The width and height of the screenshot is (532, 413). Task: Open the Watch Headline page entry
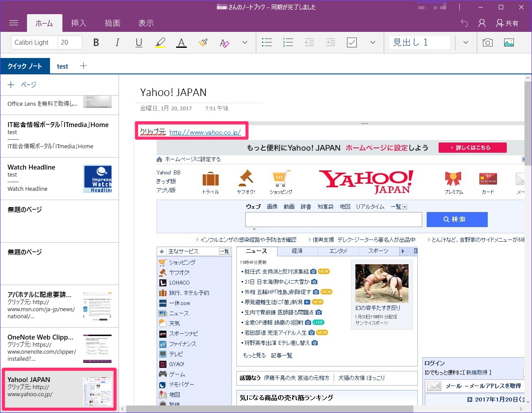coord(59,178)
